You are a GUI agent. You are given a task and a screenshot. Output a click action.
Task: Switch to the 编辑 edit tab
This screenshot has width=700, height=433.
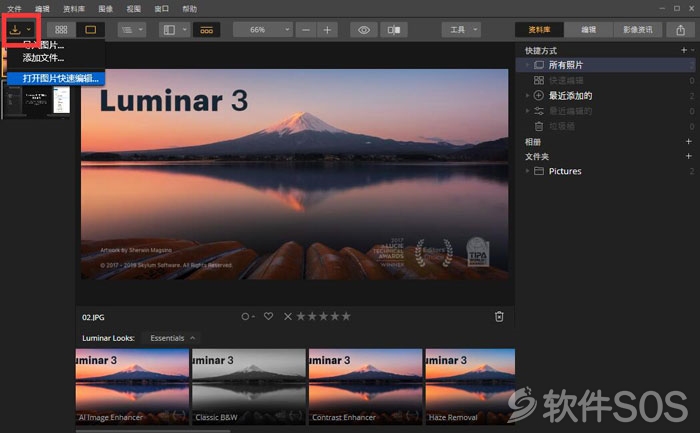coord(588,30)
